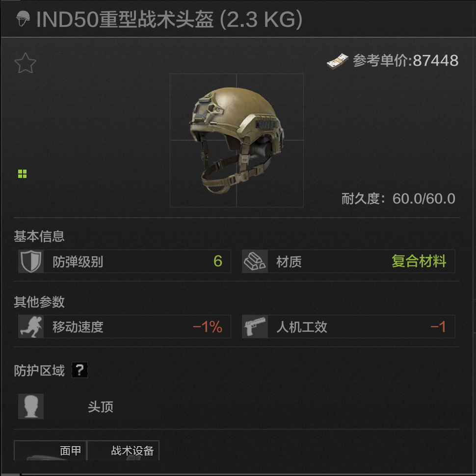476x476 pixels.
Task: Toggle the favorite star icon
Action: [x=25, y=63]
